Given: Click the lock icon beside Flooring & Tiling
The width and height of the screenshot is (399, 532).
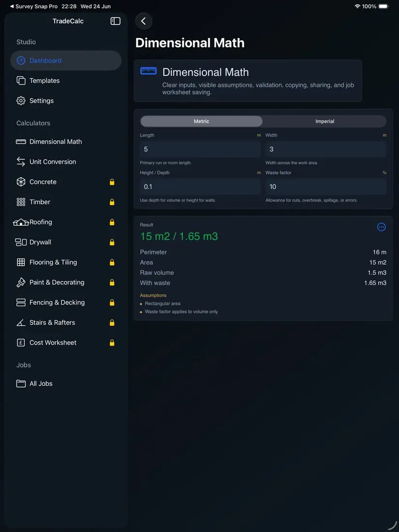Looking at the screenshot, I should click(112, 262).
